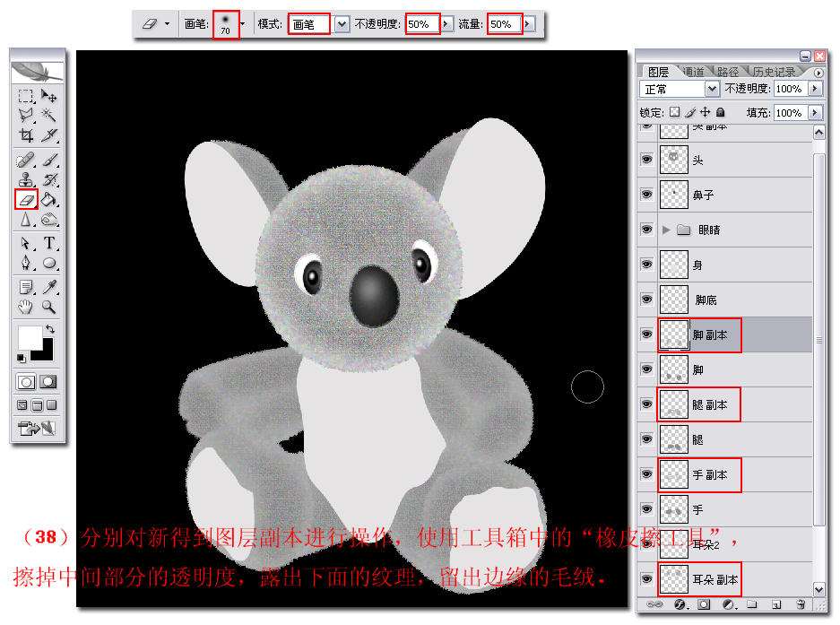Select the Zoom magnifier tool
This screenshot has width=840, height=625.
pos(49,307)
